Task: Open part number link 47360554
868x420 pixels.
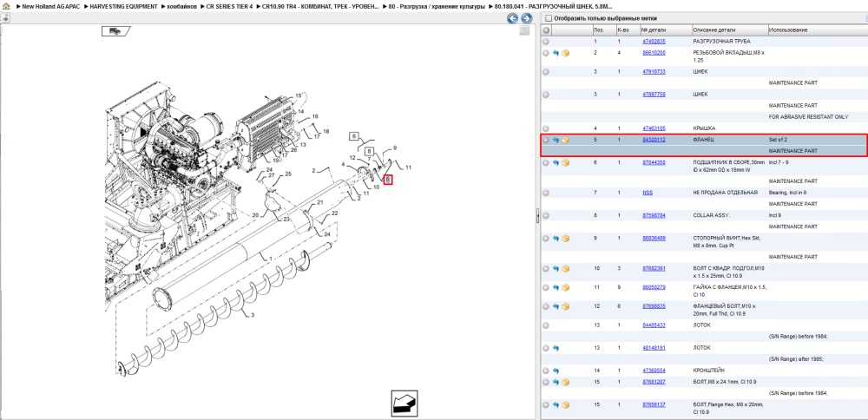Action: (654, 371)
